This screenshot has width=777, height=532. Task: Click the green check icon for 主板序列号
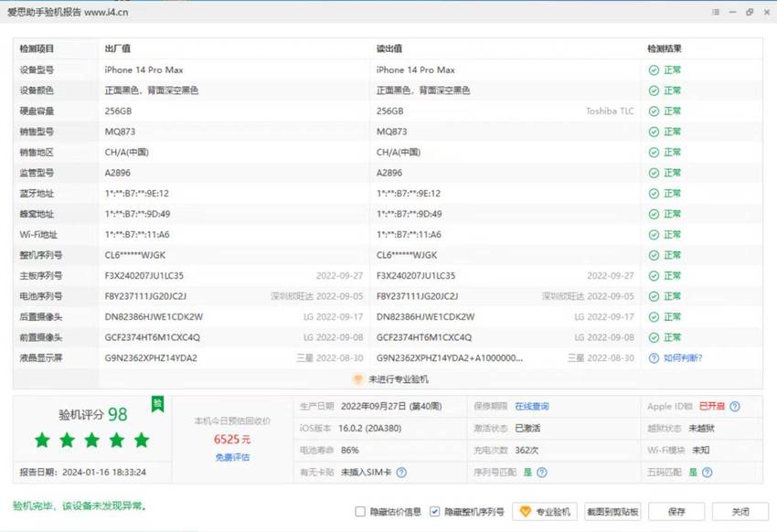(654, 275)
